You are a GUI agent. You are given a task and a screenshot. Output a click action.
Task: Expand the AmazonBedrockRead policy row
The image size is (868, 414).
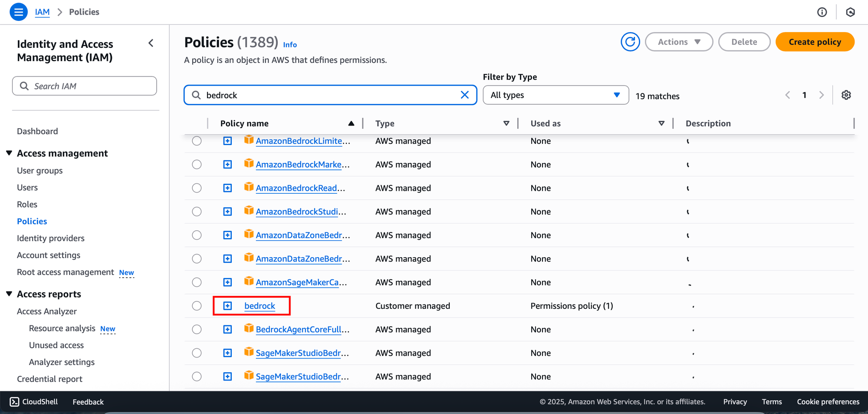pyautogui.click(x=227, y=188)
